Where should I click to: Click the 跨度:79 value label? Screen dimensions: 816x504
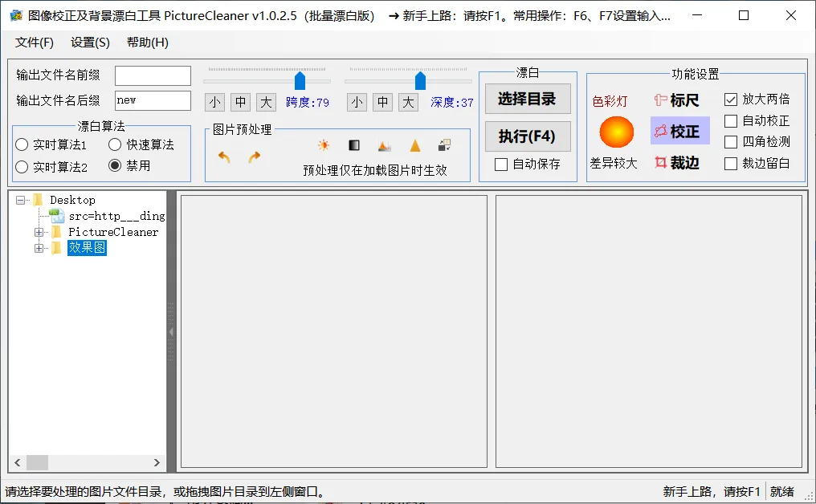point(307,103)
